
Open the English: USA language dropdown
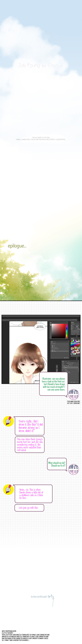[73, 334]
